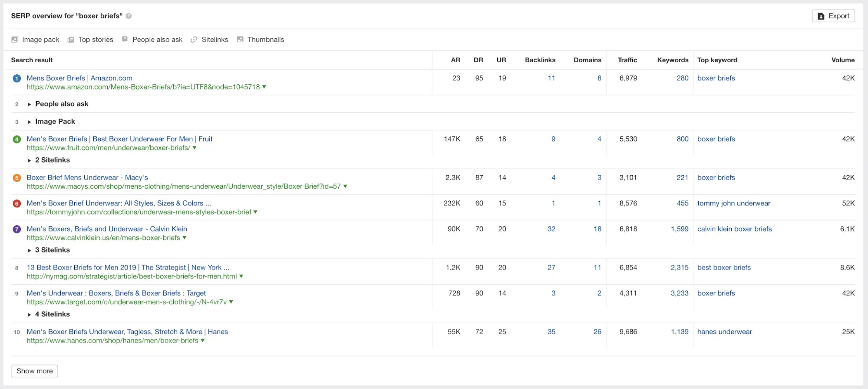Open the Calvin Klein result title link
The width and height of the screenshot is (868, 389).
click(x=107, y=229)
